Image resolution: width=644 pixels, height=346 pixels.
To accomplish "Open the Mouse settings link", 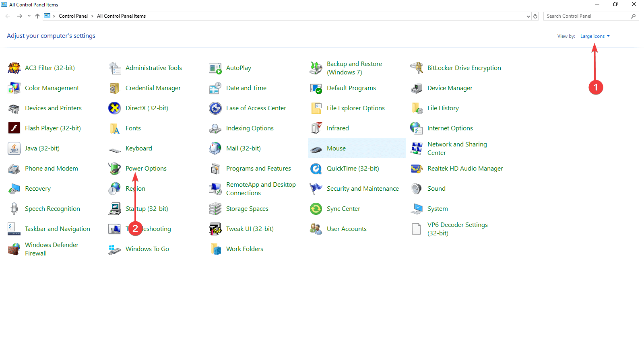I will (x=336, y=148).
